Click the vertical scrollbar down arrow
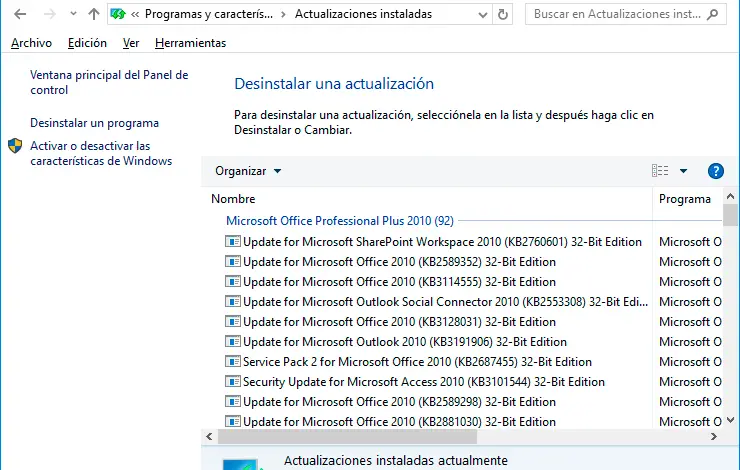The image size is (740, 470). coord(730,420)
